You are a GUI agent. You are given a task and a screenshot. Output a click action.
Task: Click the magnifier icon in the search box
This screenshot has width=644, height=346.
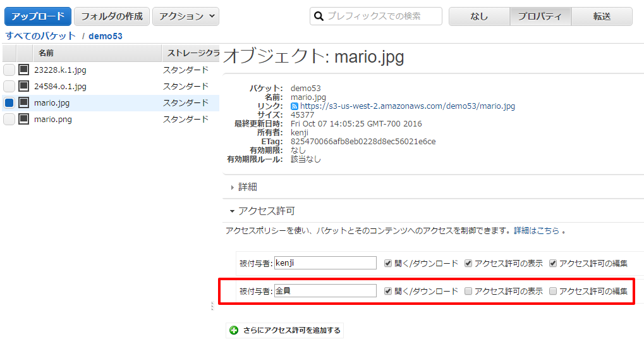[x=319, y=16]
